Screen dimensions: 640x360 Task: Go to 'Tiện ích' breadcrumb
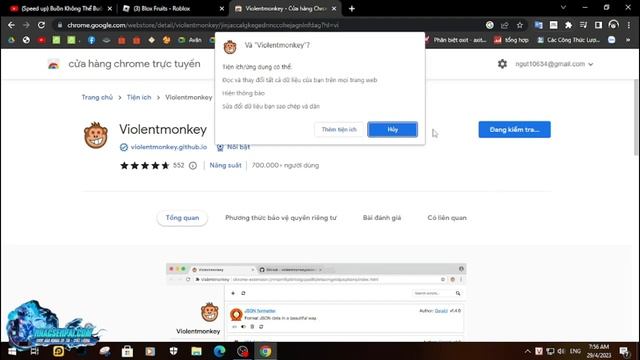pos(139,97)
